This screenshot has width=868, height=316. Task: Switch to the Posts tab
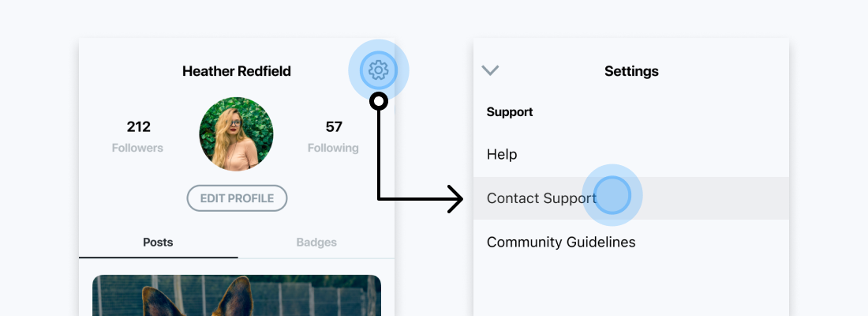(x=159, y=243)
